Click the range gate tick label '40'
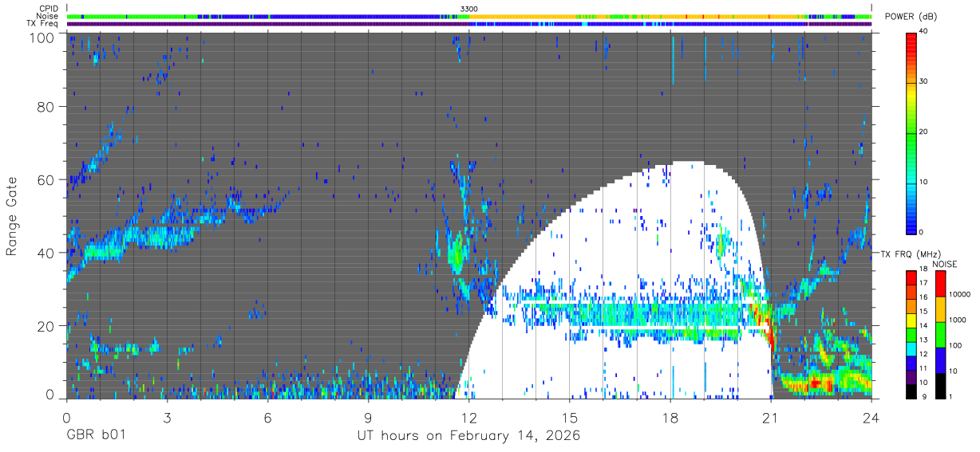980x452 pixels. (x=46, y=253)
